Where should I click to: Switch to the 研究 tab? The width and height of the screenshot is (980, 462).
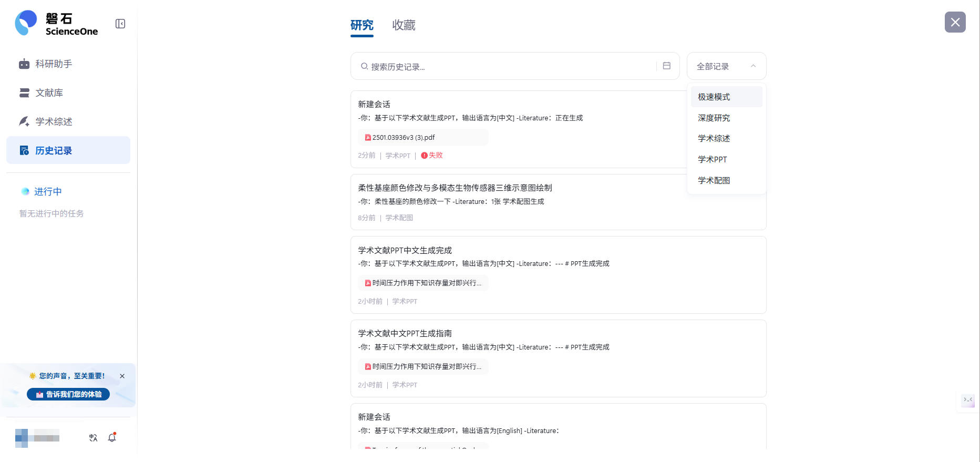pos(362,25)
